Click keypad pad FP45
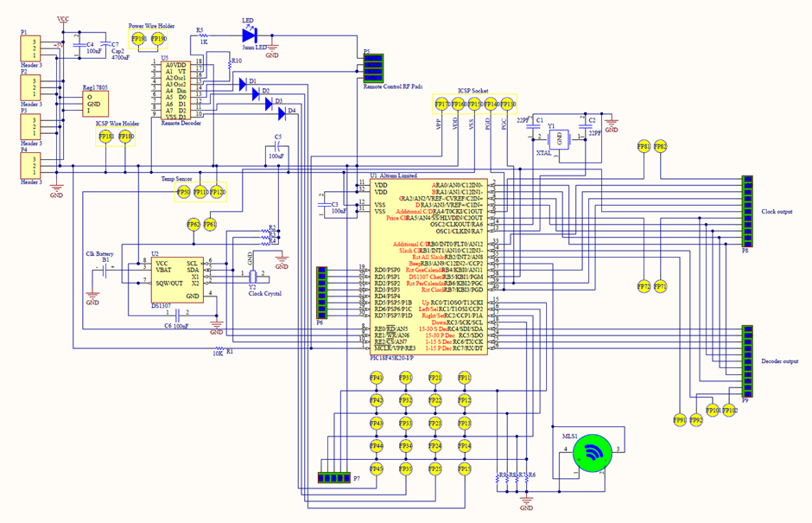 [377, 469]
